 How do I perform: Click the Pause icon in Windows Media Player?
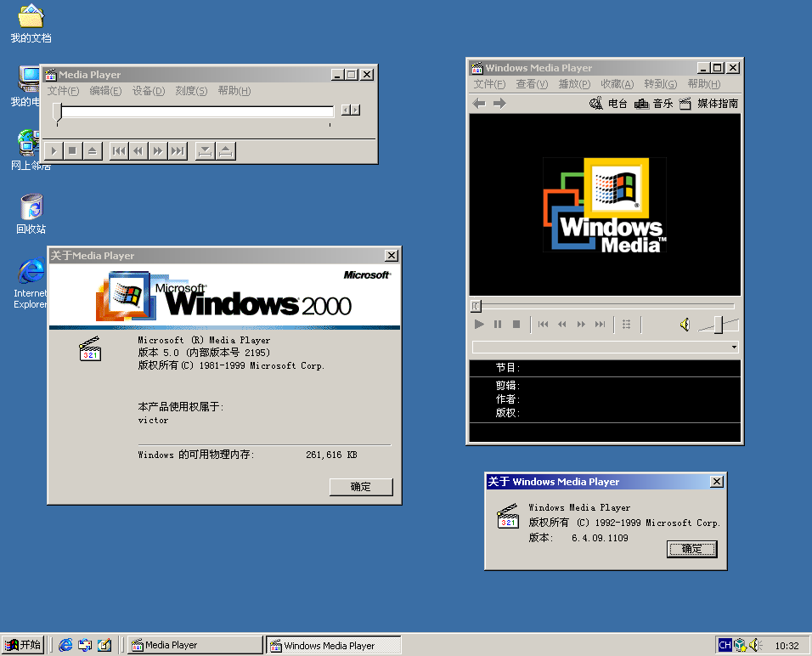pyautogui.click(x=498, y=324)
